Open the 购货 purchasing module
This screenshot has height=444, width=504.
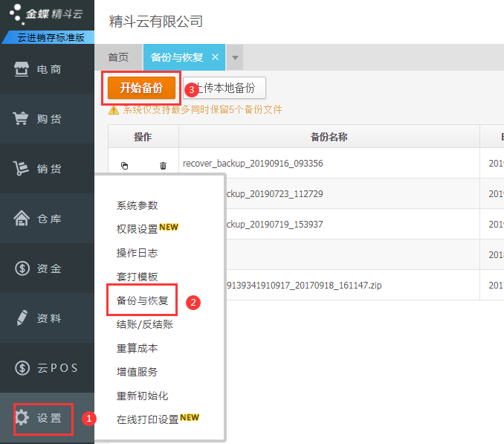point(47,119)
